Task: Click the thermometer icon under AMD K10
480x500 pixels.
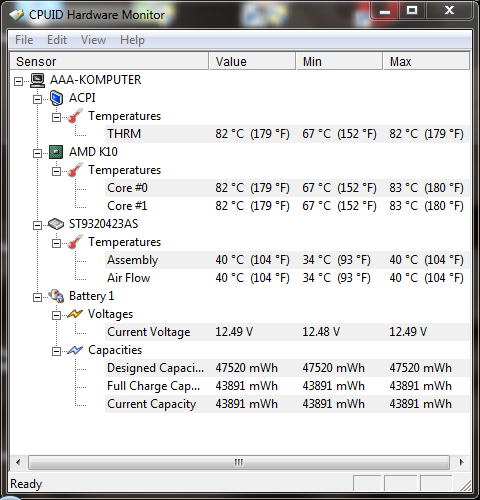Action: point(75,170)
